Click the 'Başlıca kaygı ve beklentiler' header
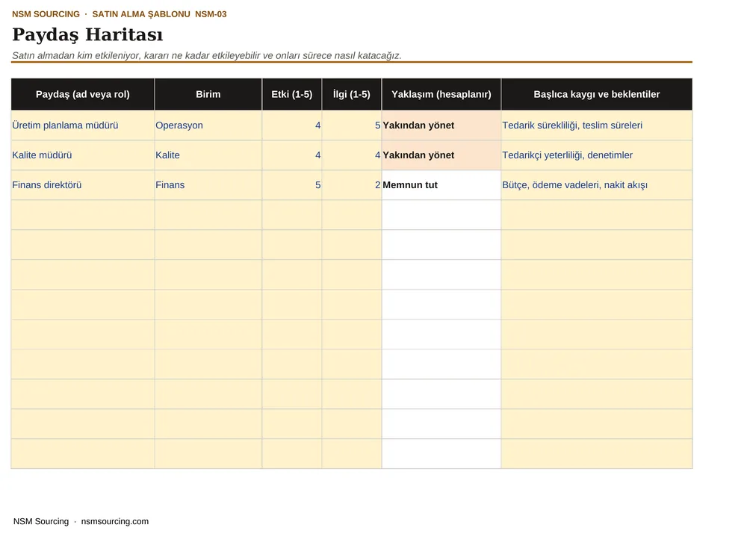747x560 pixels. pos(596,94)
